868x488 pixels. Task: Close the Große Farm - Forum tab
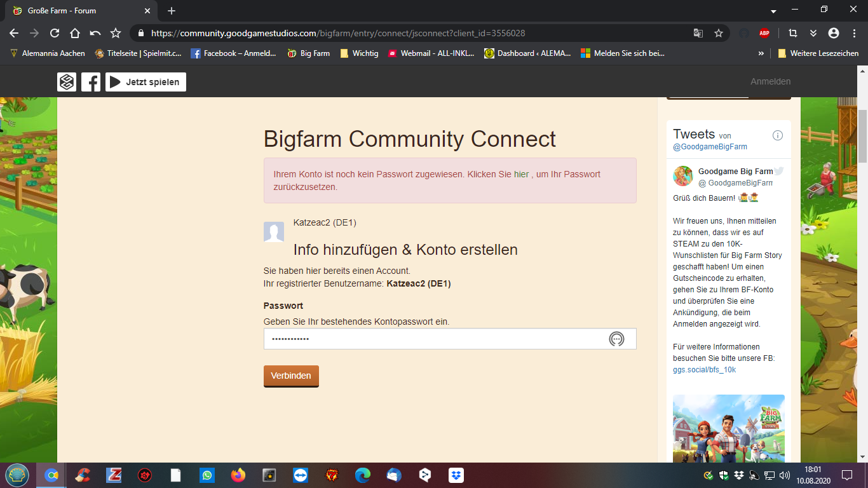coord(147,11)
